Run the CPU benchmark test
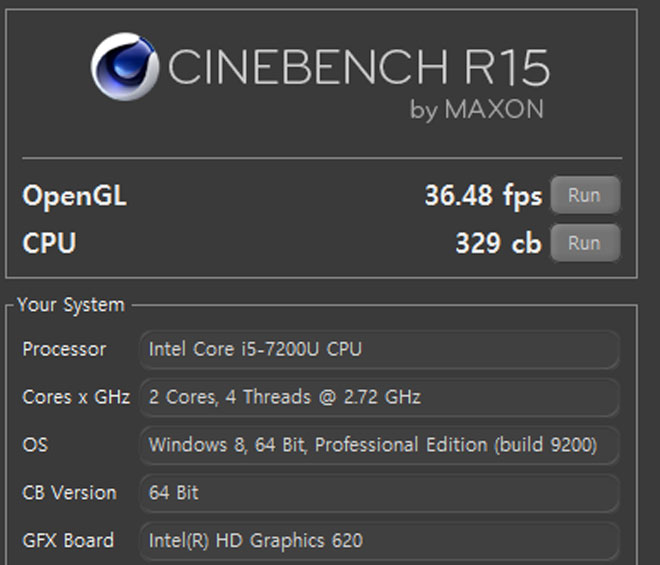The width and height of the screenshot is (660, 565). (x=585, y=243)
